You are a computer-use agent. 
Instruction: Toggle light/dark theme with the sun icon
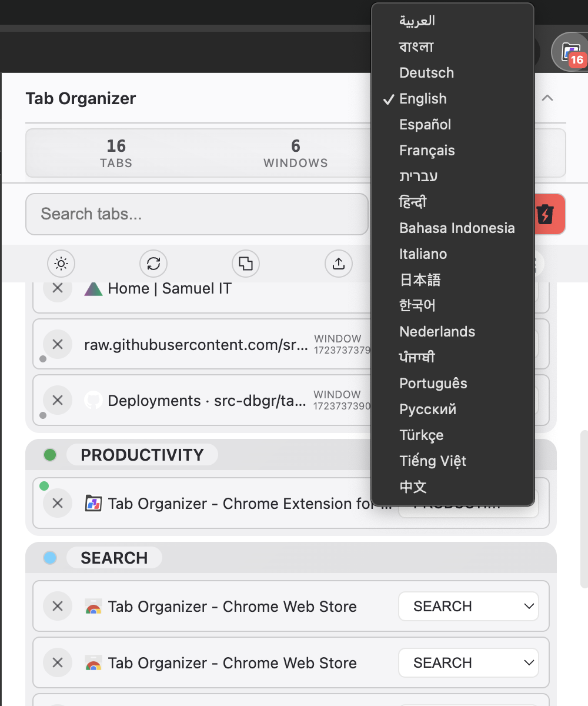[61, 264]
